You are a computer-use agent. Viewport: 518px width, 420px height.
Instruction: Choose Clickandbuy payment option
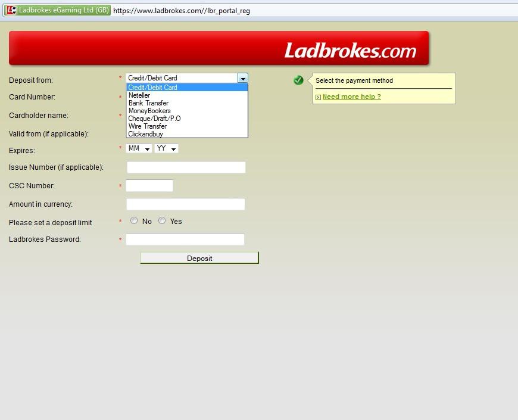pyautogui.click(x=145, y=134)
